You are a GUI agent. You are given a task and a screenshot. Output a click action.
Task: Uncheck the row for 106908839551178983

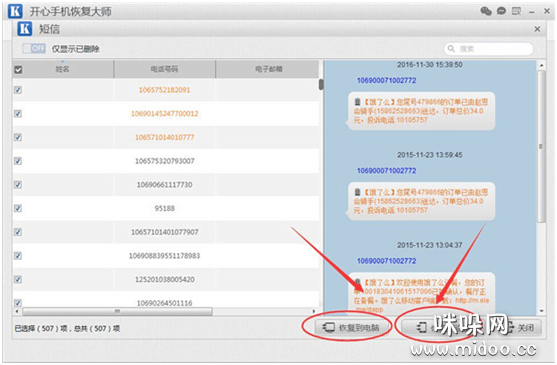click(18, 256)
